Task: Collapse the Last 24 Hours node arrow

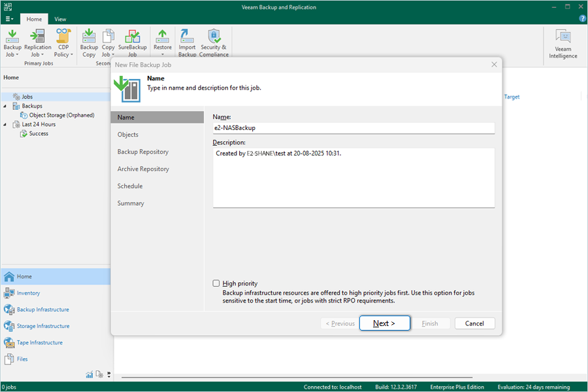Action: click(x=5, y=124)
